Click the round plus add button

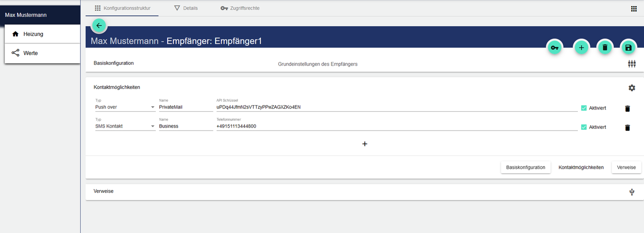tap(581, 48)
